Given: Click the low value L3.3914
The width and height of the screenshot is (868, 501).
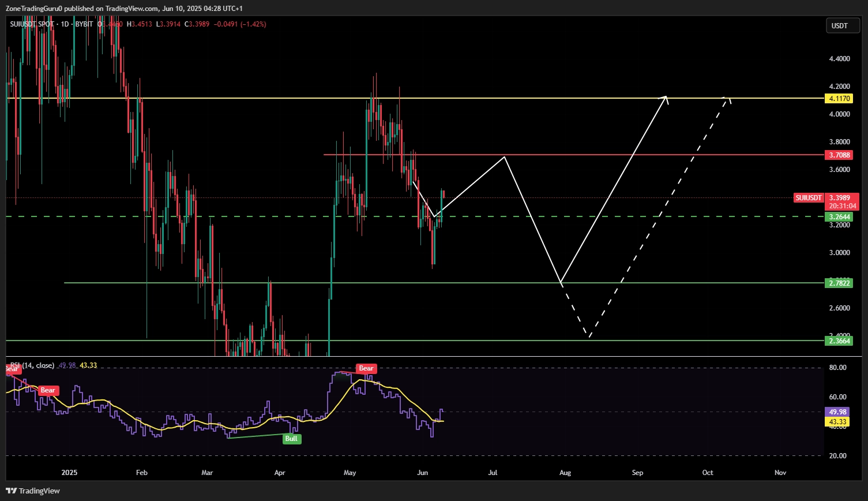Looking at the screenshot, I should [x=168, y=24].
